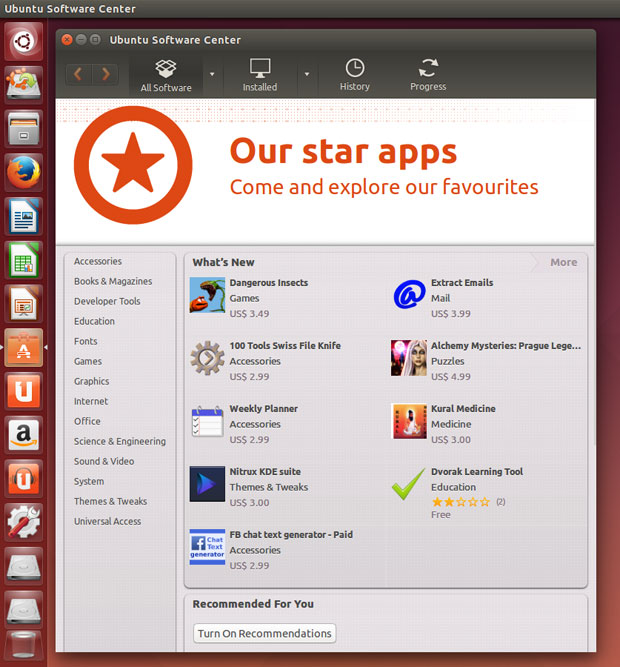This screenshot has width=620, height=667.
Task: Expand the Installed dropdown arrow
Action: (x=307, y=74)
